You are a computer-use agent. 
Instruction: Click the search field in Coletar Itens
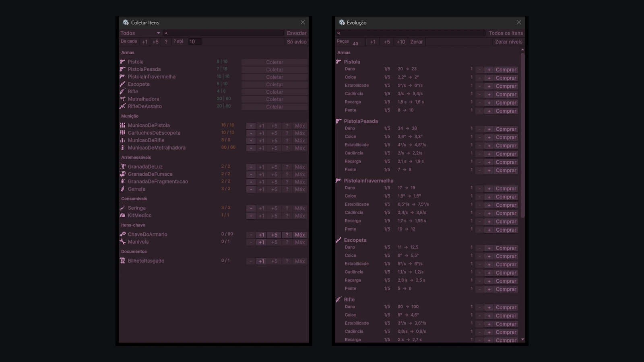click(x=223, y=33)
